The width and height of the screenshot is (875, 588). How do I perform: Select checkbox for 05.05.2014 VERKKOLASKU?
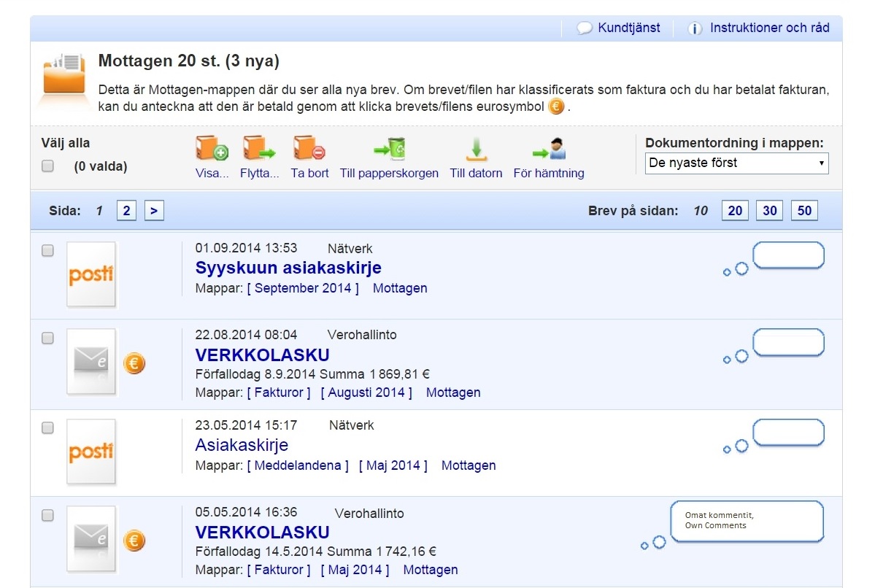tap(48, 516)
